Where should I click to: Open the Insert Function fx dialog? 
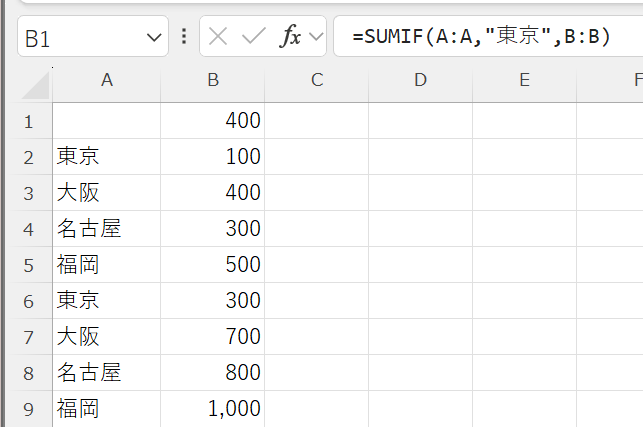pyautogui.click(x=290, y=37)
